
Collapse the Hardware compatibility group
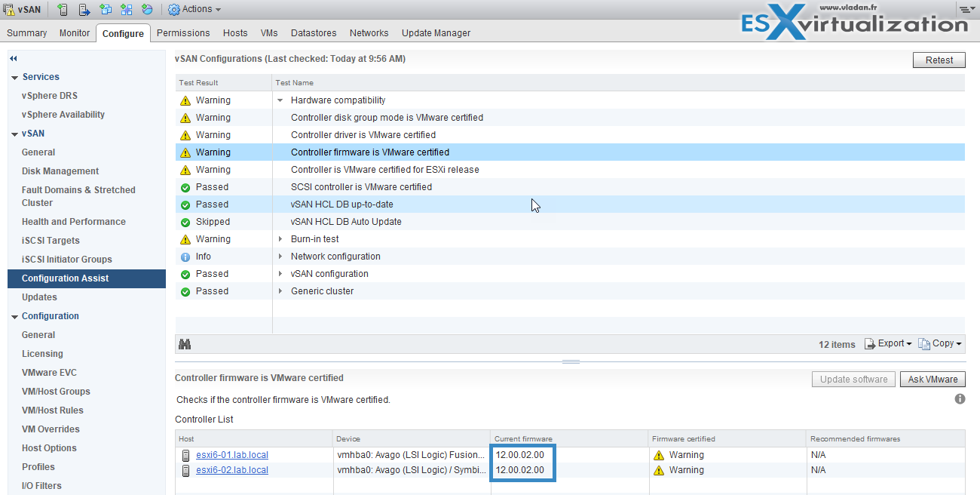pyautogui.click(x=280, y=100)
